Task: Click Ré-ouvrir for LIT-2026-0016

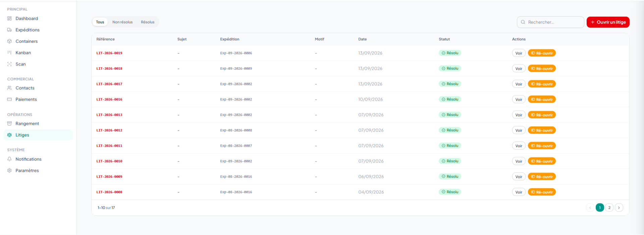Action: tap(542, 99)
